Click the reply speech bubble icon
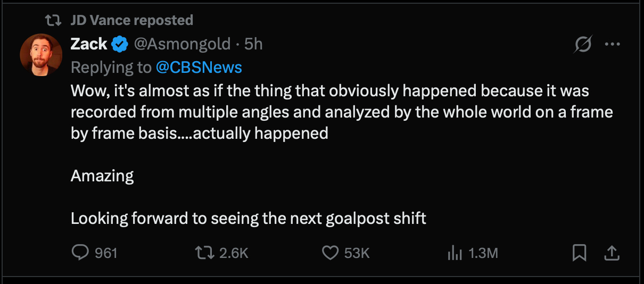Viewport: 644px width, 284px height. (79, 253)
